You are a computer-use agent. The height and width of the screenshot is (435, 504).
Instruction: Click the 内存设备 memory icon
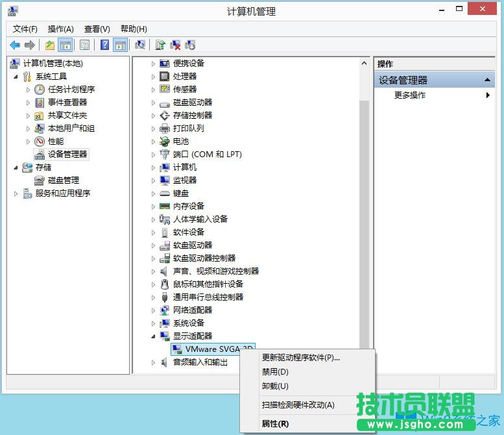click(x=165, y=206)
